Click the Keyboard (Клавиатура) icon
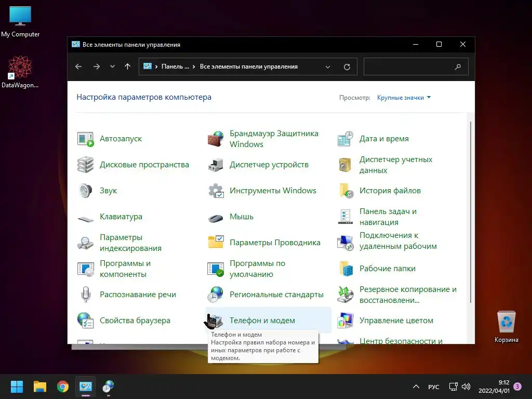Viewport: 532px width, 399px height. pyautogui.click(x=85, y=219)
